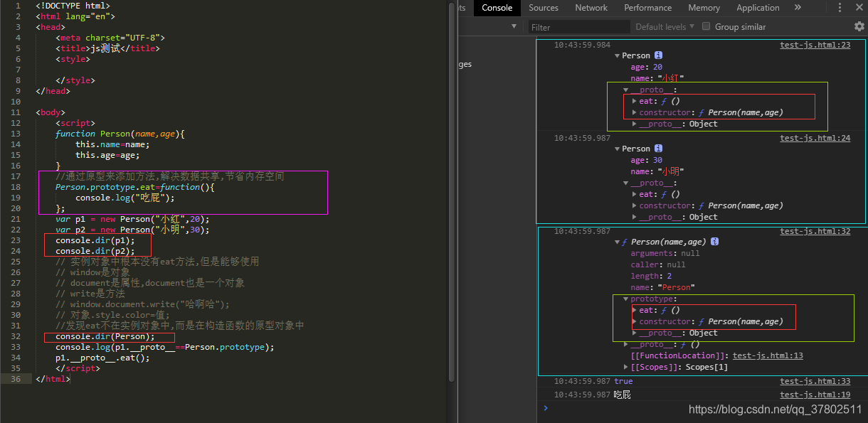The height and width of the screenshot is (423, 868).
Task: Go to the Memory tab
Action: tap(704, 8)
